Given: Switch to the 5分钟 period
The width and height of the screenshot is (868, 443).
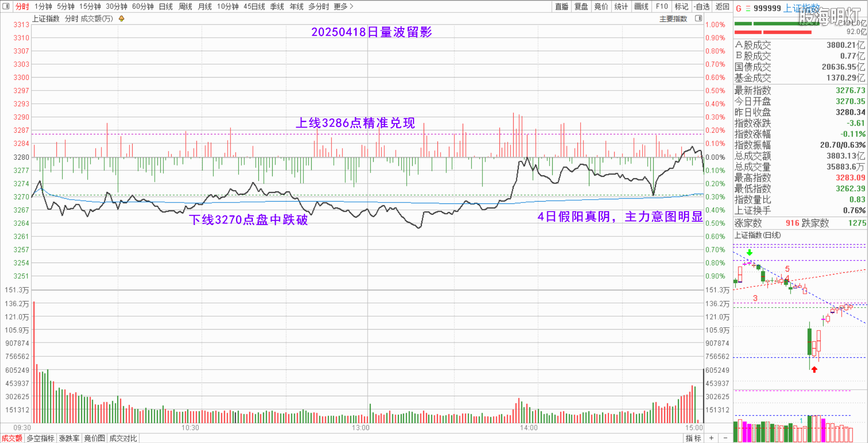Looking at the screenshot, I should [x=66, y=6].
